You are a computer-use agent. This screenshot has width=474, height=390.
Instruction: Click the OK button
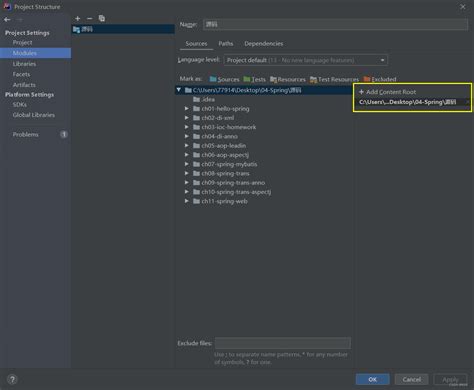[372, 379]
